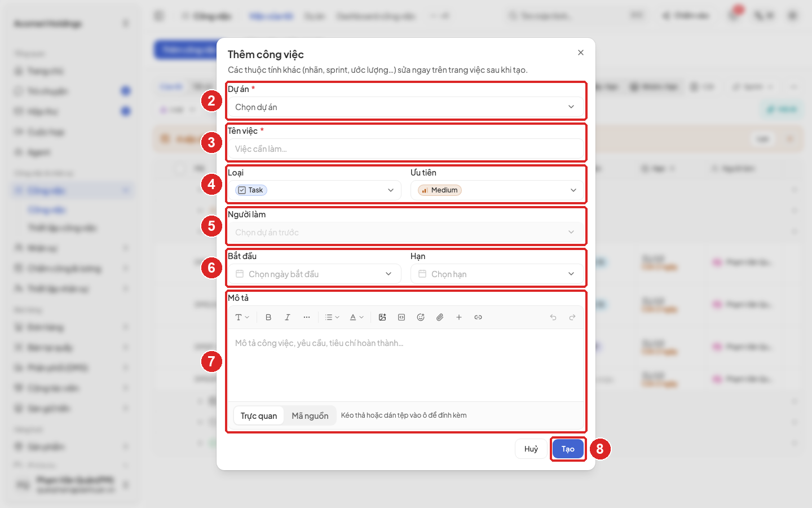Focus the Tên việc task name field
This screenshot has height=508, width=812.
[x=406, y=149]
